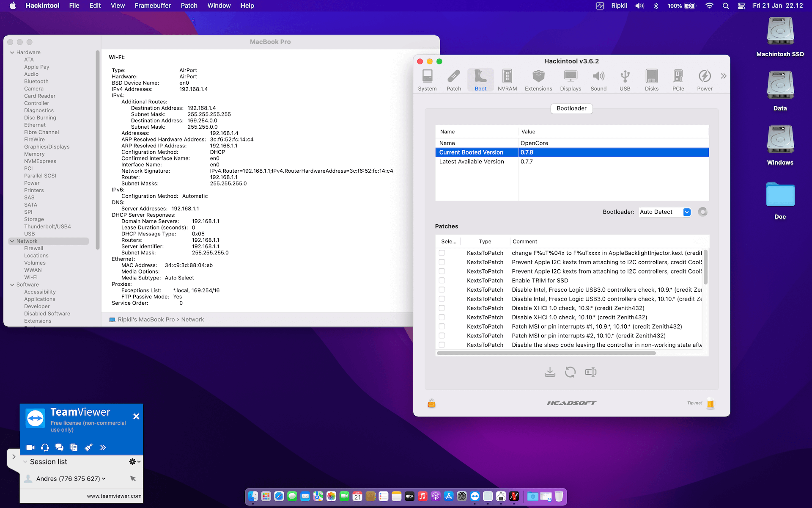Open the Extensions toolbar icon in Hackintool
The width and height of the screenshot is (812, 508).
[538, 80]
